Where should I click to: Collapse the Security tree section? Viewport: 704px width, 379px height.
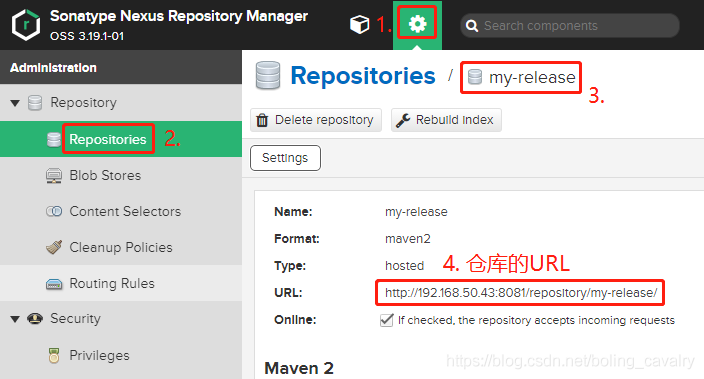click(15, 319)
